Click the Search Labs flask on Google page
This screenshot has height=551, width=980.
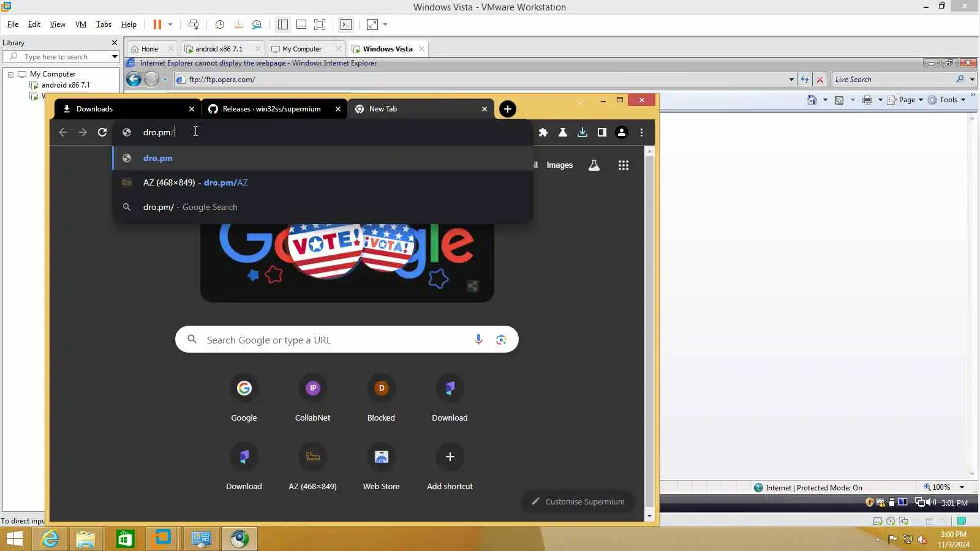[594, 165]
